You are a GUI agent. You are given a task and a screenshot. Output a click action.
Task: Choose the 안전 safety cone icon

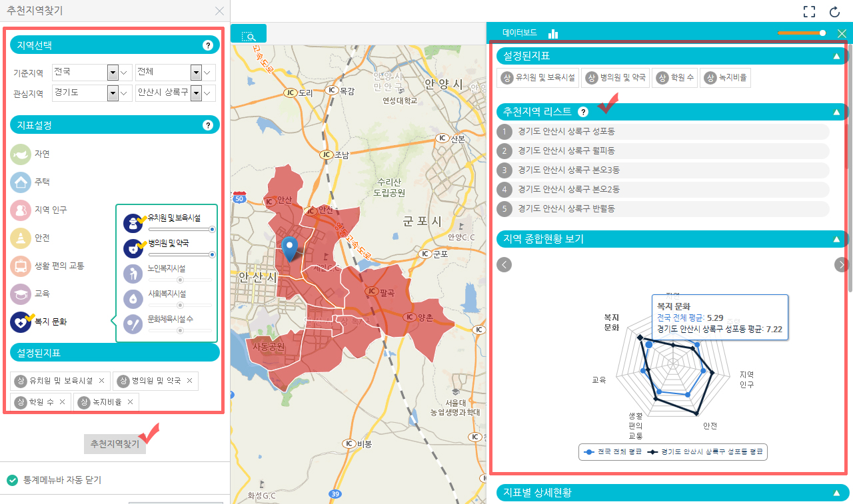tap(21, 238)
